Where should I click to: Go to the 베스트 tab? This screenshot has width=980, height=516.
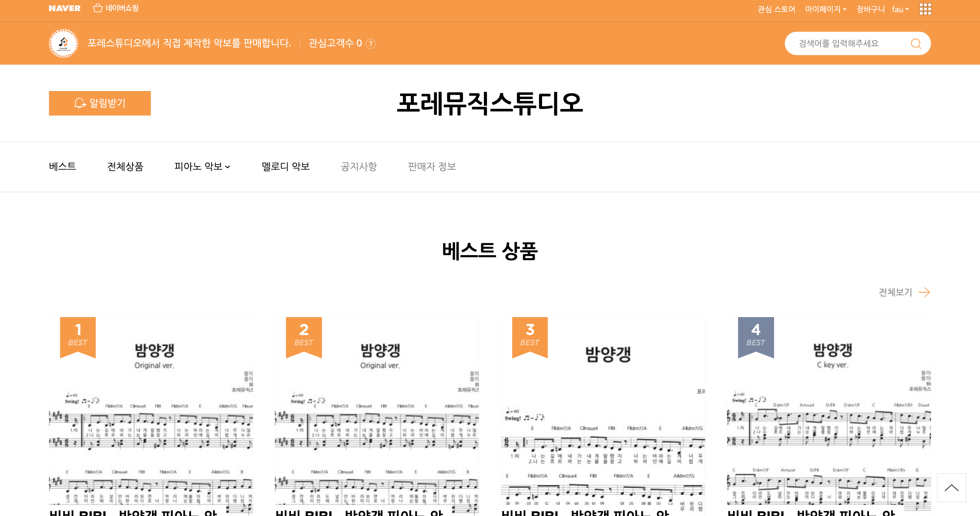point(62,166)
